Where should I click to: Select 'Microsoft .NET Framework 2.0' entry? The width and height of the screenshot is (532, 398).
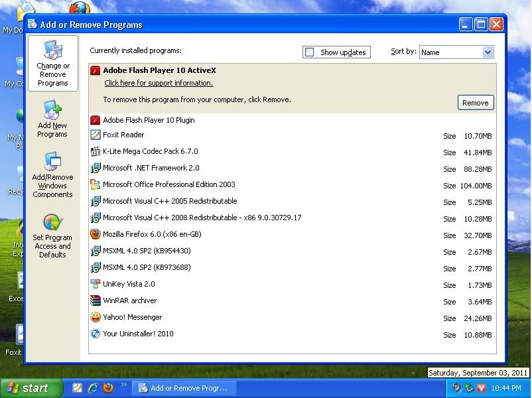click(x=151, y=168)
